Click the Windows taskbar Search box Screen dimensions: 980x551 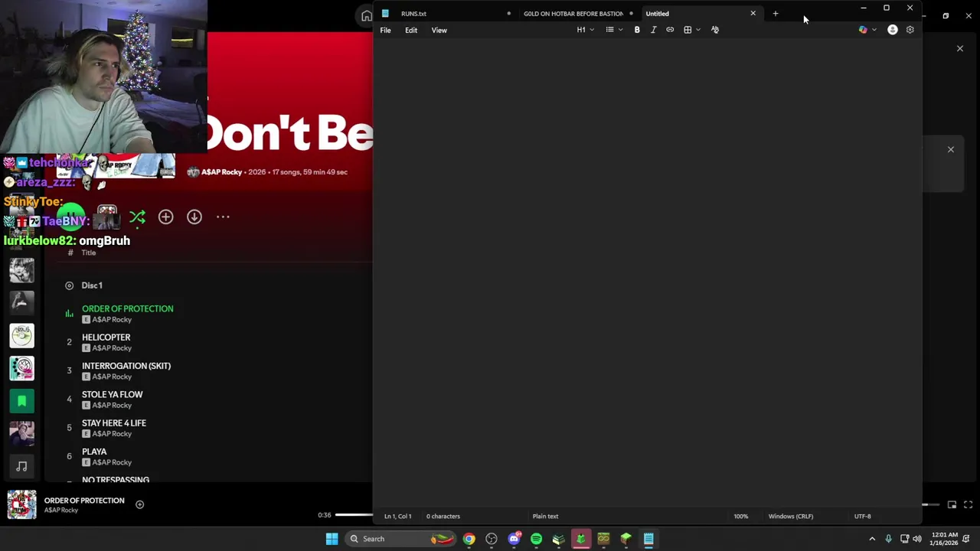400,539
